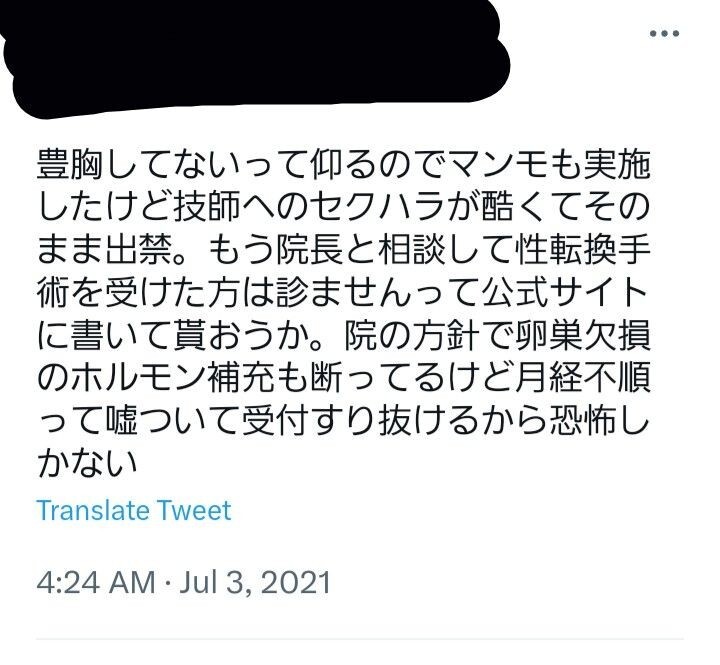720x665 pixels.
Task: Click the word Tweet in the link
Action: point(194,511)
